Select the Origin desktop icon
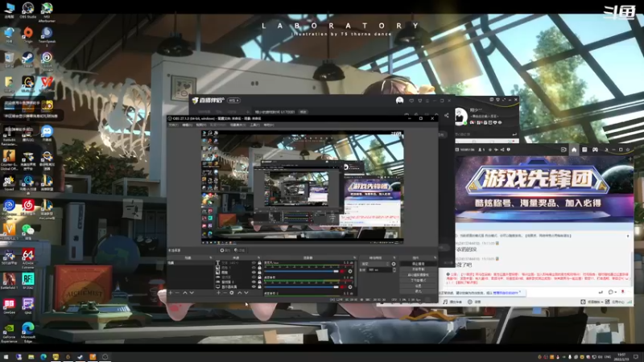 tap(28, 35)
